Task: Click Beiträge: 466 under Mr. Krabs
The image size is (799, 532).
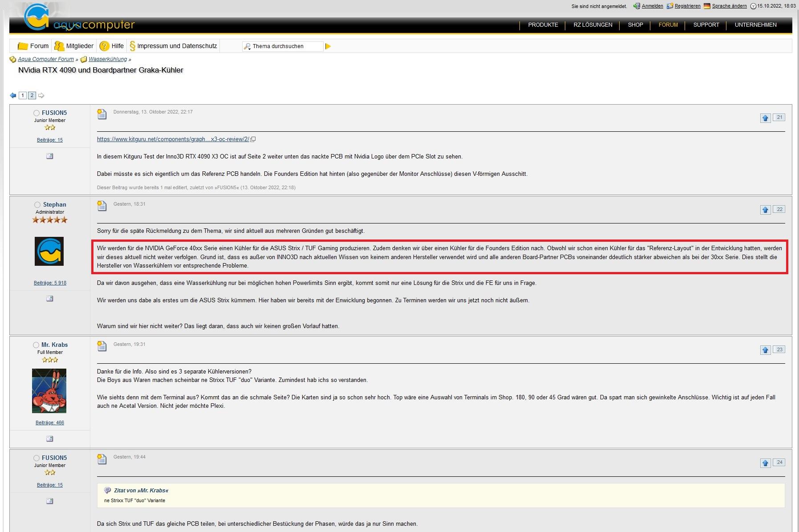Action: [50, 423]
